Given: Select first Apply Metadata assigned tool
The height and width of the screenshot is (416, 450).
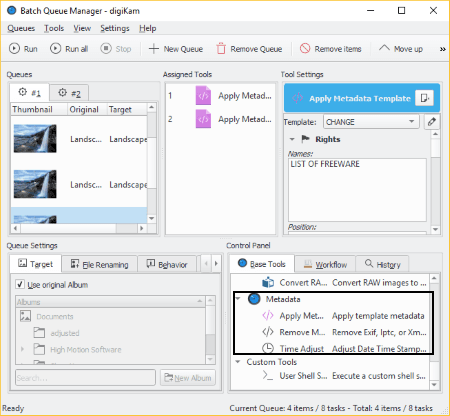Looking at the screenshot, I should click(x=221, y=96).
